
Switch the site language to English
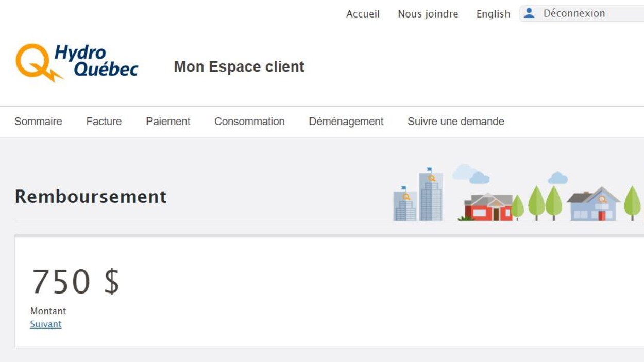coord(493,14)
